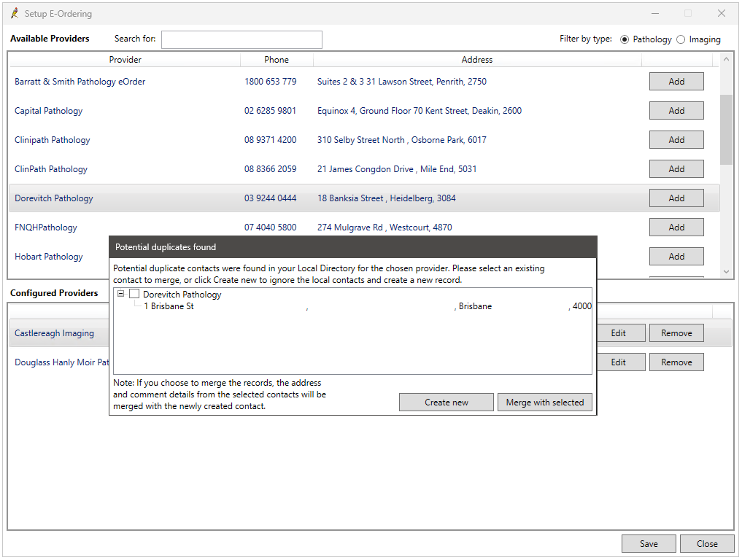This screenshot has width=742, height=560.
Task: Click the Search for input field
Action: pos(241,39)
